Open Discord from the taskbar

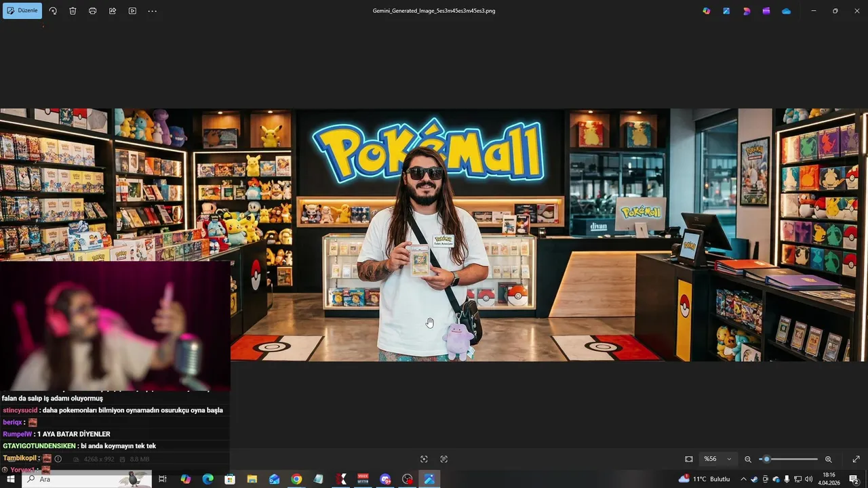click(385, 479)
